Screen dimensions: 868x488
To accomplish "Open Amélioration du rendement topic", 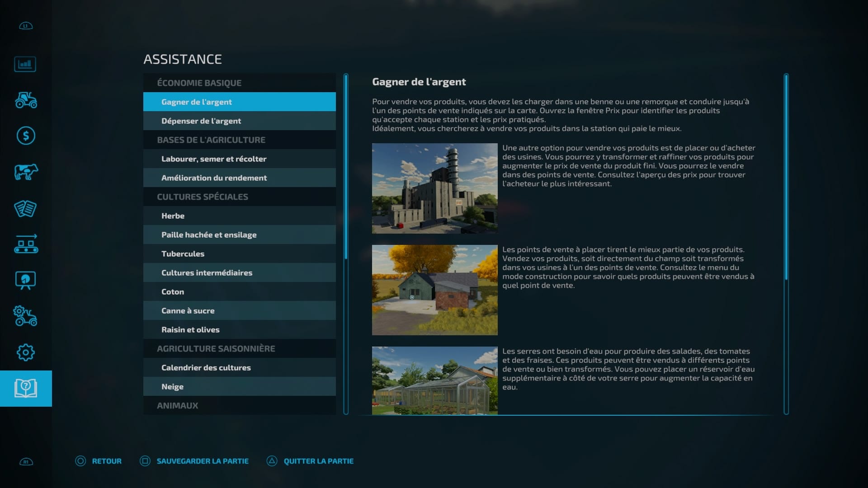I will [240, 178].
